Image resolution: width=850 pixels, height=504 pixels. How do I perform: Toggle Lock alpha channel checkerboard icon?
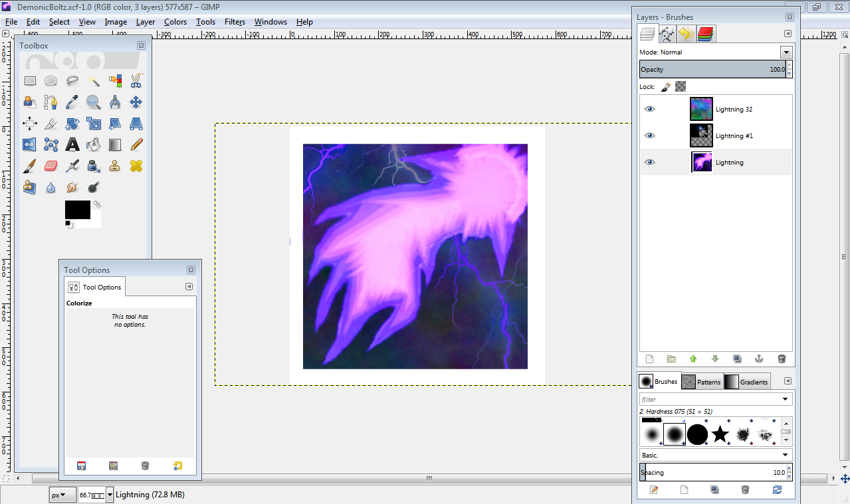(680, 86)
